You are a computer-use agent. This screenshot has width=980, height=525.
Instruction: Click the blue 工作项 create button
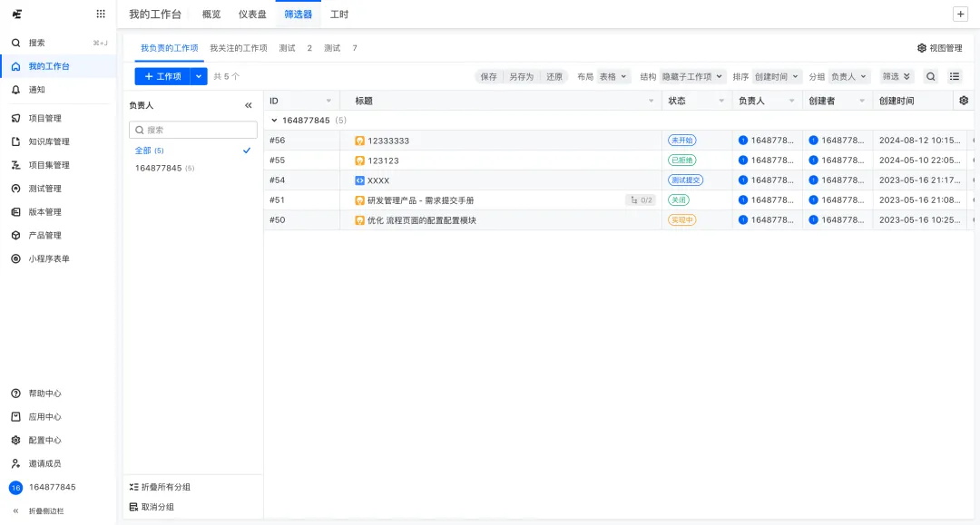point(162,77)
